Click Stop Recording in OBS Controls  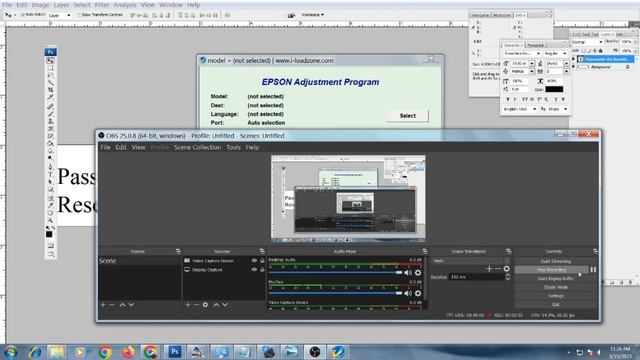pos(551,270)
